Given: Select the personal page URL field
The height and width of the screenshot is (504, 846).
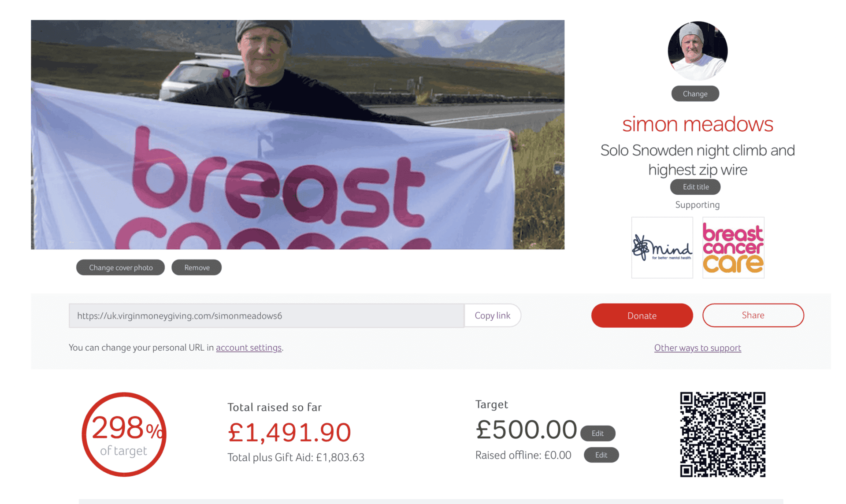Looking at the screenshot, I should 267,315.
